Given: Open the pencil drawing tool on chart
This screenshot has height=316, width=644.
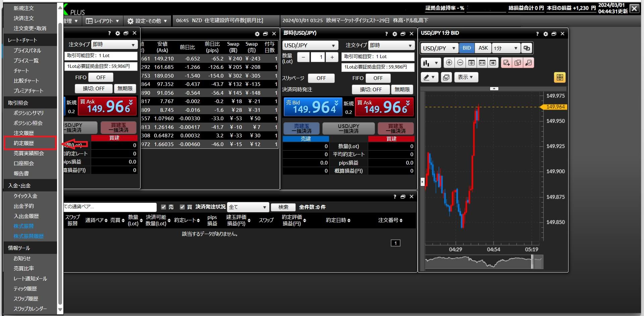Looking at the screenshot, I should (429, 78).
